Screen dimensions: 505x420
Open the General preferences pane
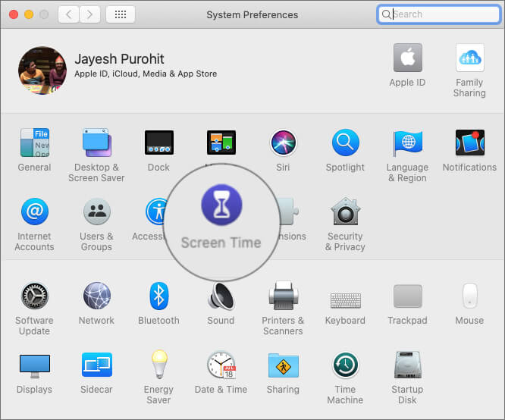tap(34, 143)
